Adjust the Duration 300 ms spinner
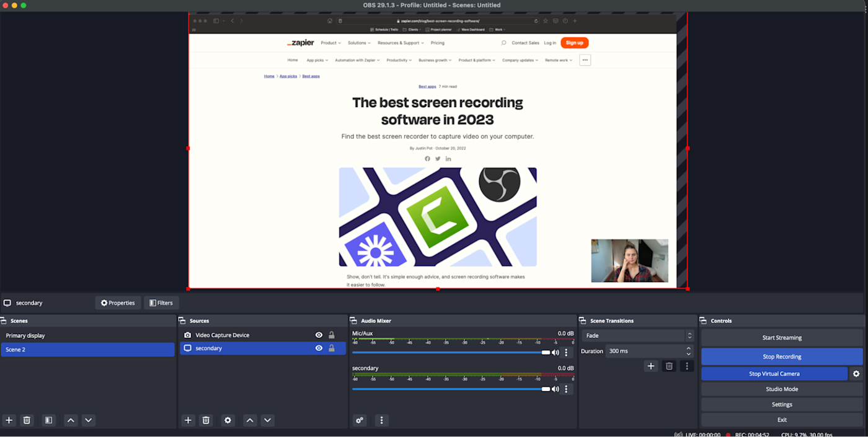Viewport: 868px width, 437px height. point(688,351)
